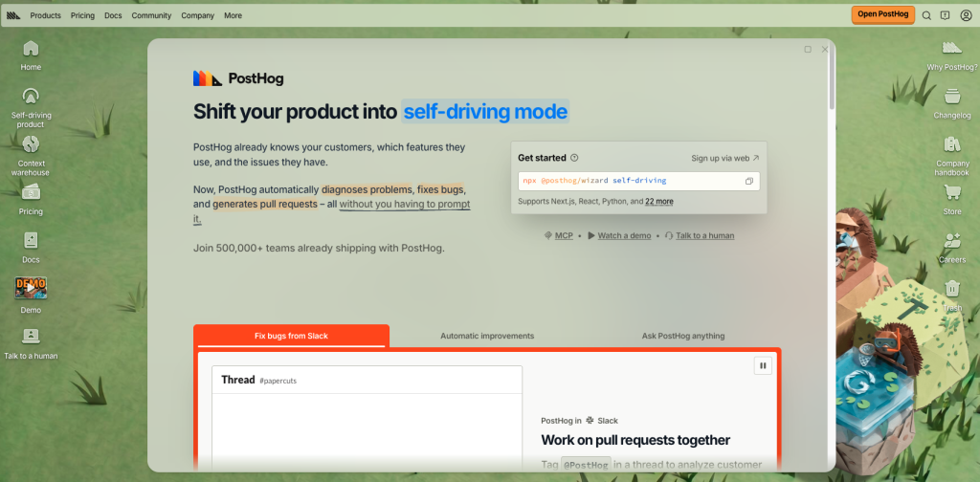Open the feedback chat icon in top bar
This screenshot has height=482, width=980.
(945, 15)
